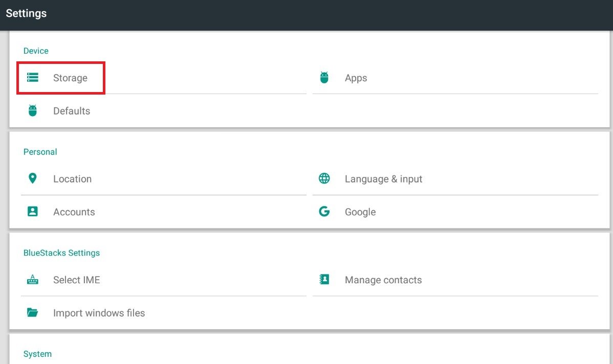Choose the Select IME text option
Image resolution: width=613 pixels, height=364 pixels.
coord(76,280)
